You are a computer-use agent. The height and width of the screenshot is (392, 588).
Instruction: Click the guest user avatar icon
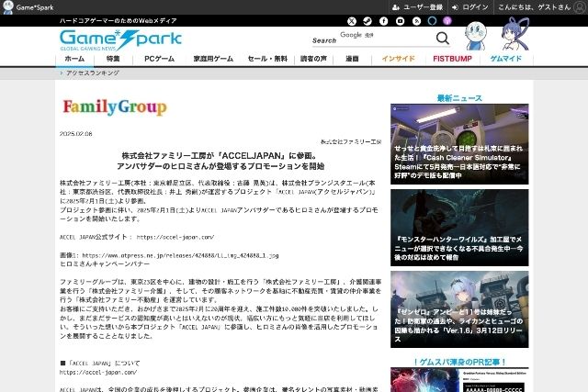coord(580,7)
